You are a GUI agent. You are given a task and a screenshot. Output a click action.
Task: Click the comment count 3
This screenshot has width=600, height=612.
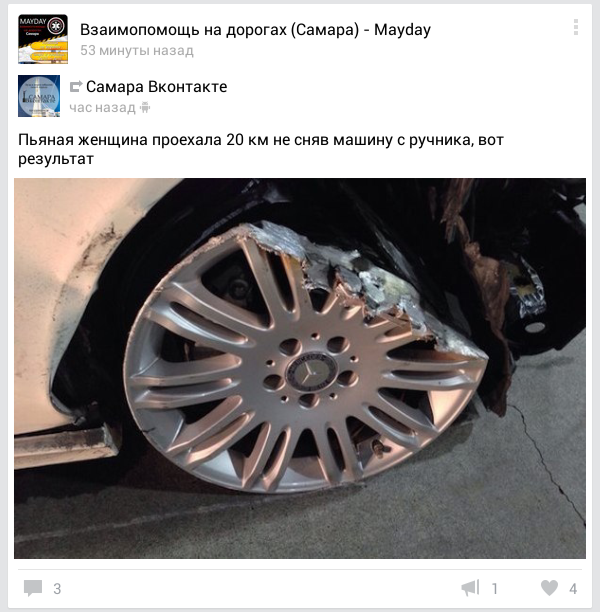click(x=57, y=589)
